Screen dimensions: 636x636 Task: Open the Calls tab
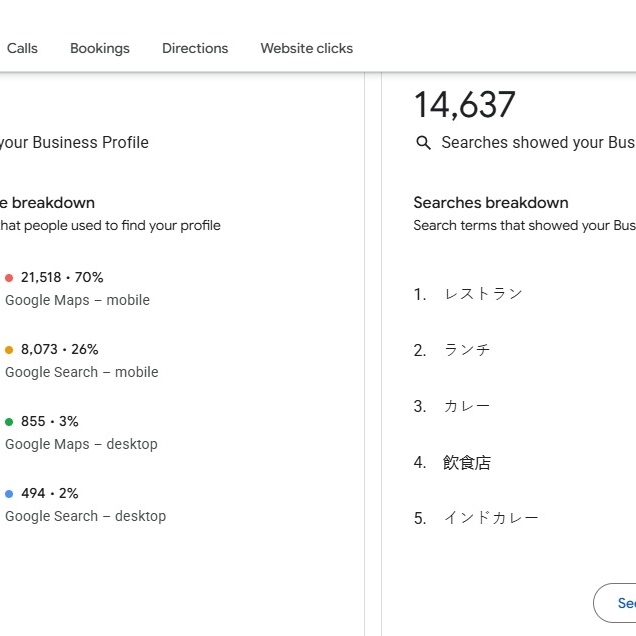[x=22, y=48]
